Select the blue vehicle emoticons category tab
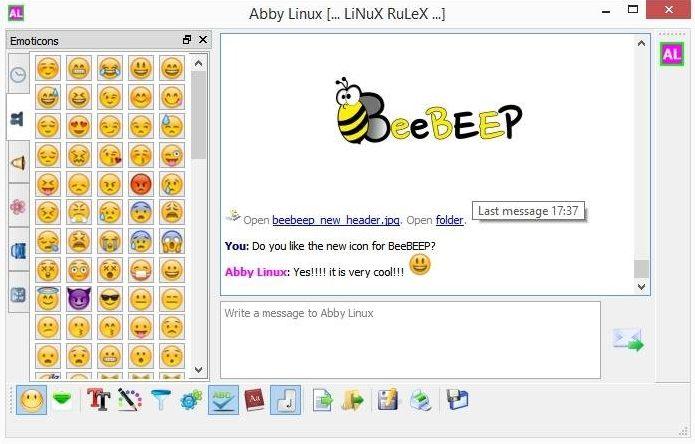Image resolution: width=695 pixels, height=444 pixels. click(x=18, y=251)
